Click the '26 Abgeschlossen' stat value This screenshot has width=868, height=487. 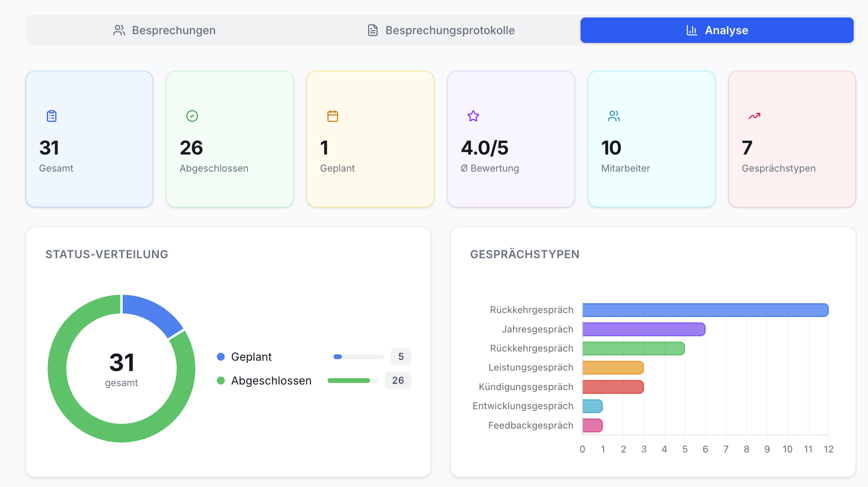[x=191, y=148]
